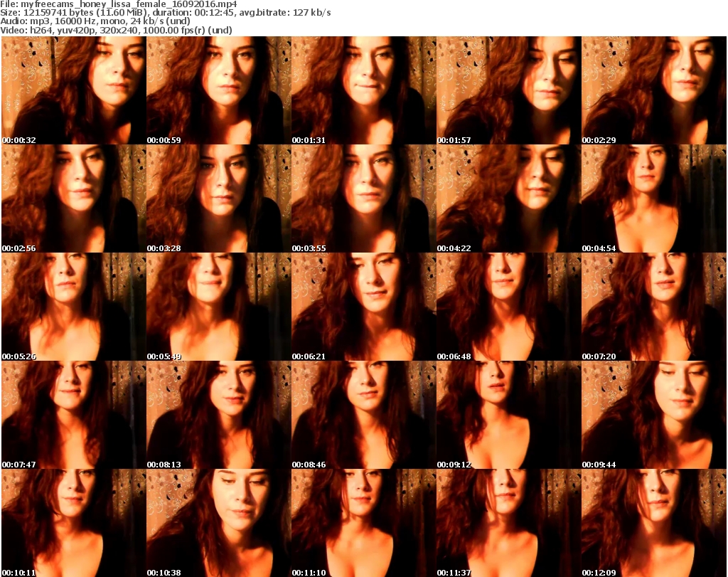Viewport: 728px width, 577px height.
Task: Choose the thumbnail at 00:04:22
Action: click(x=509, y=198)
